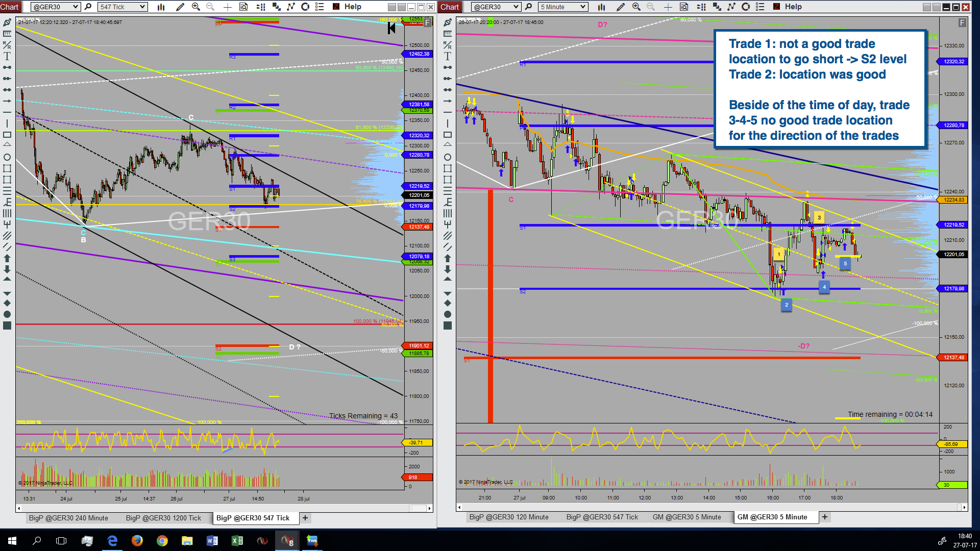
Task: Click the right scroll arrow under the 547 Tick chart
Action: pyautogui.click(x=430, y=508)
